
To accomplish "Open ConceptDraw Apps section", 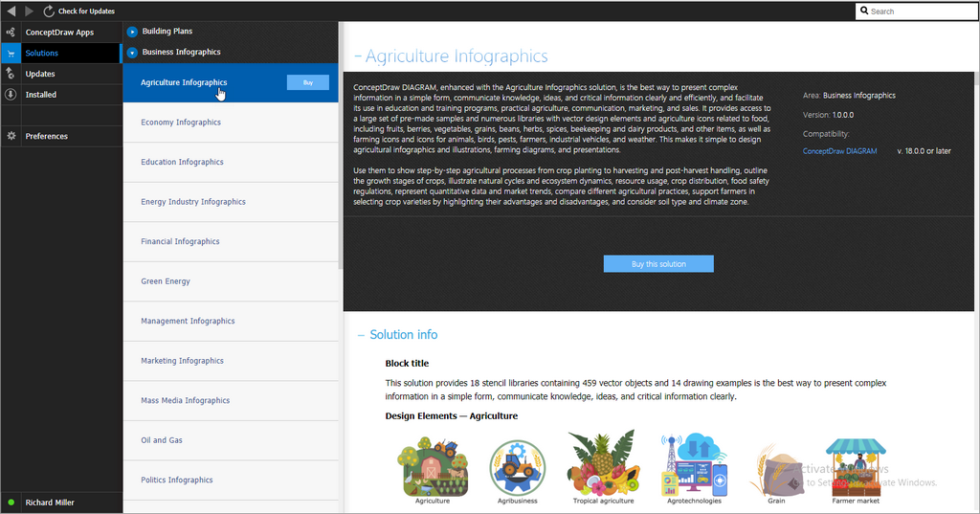I will 59,33.
